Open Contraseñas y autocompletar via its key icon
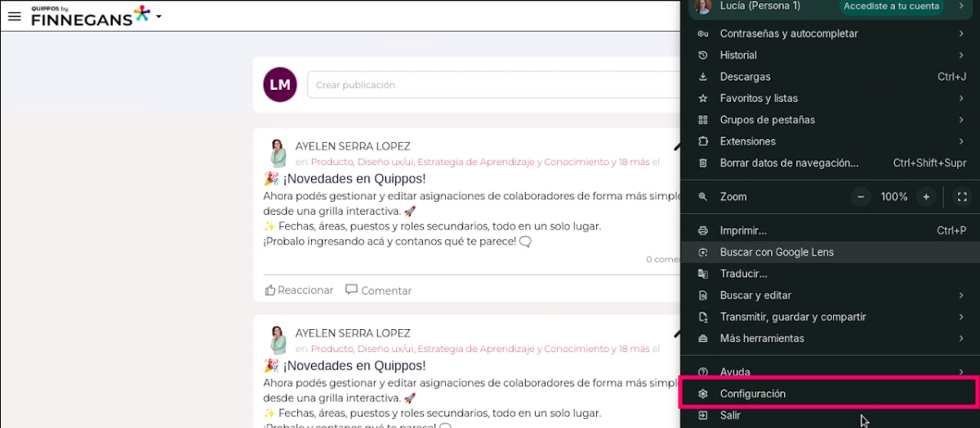The height and width of the screenshot is (428, 980). tap(703, 33)
